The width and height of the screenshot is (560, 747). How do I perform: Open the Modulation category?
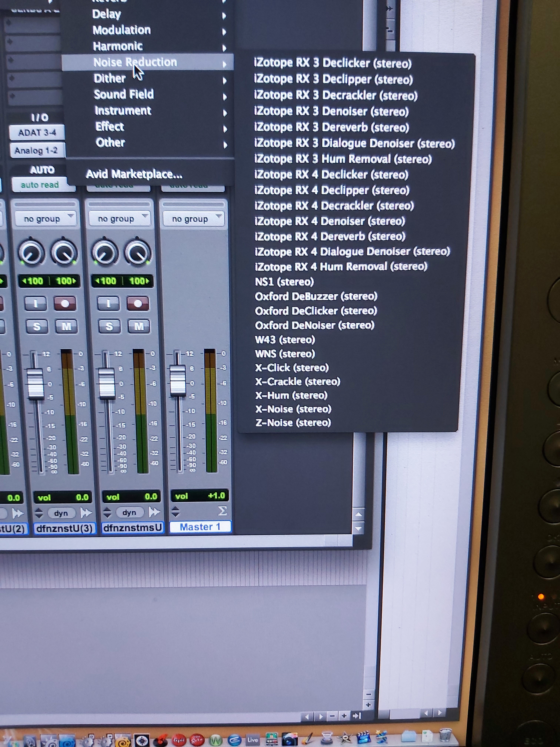[149, 30]
